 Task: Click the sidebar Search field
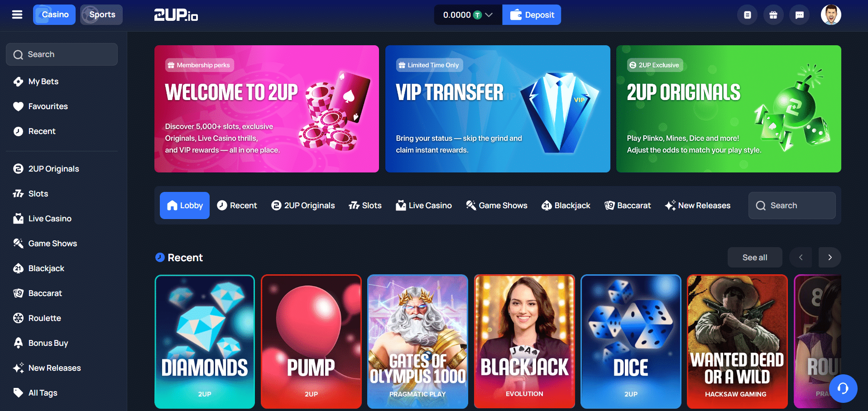pos(62,54)
